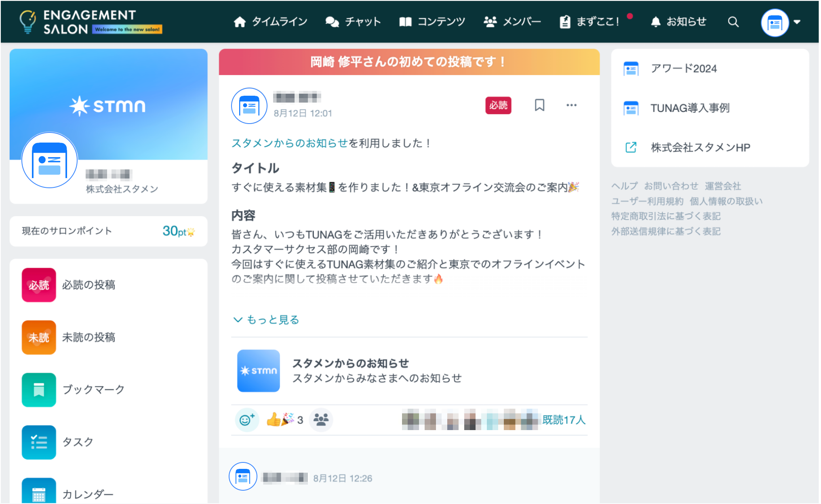The height and width of the screenshot is (504, 821).
Task: Click the external link icon
Action: pos(631,147)
